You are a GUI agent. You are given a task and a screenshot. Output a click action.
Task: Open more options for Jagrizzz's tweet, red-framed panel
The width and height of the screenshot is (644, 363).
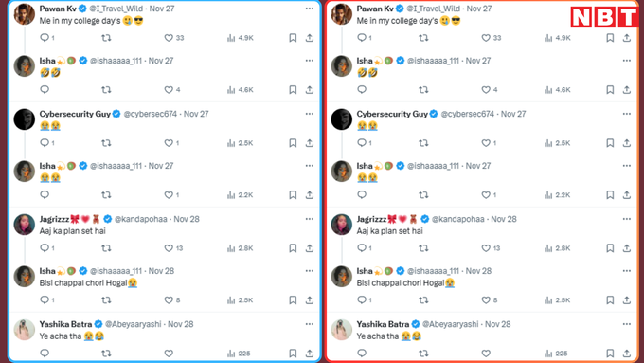click(626, 219)
